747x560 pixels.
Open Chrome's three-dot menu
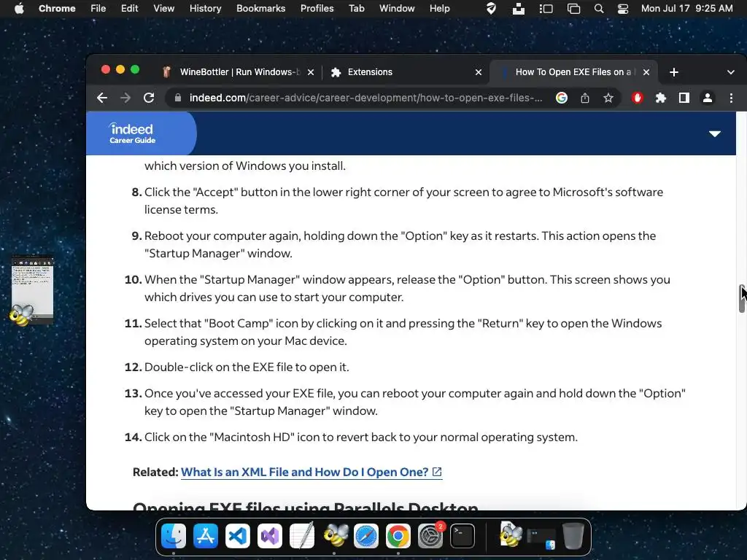point(731,98)
